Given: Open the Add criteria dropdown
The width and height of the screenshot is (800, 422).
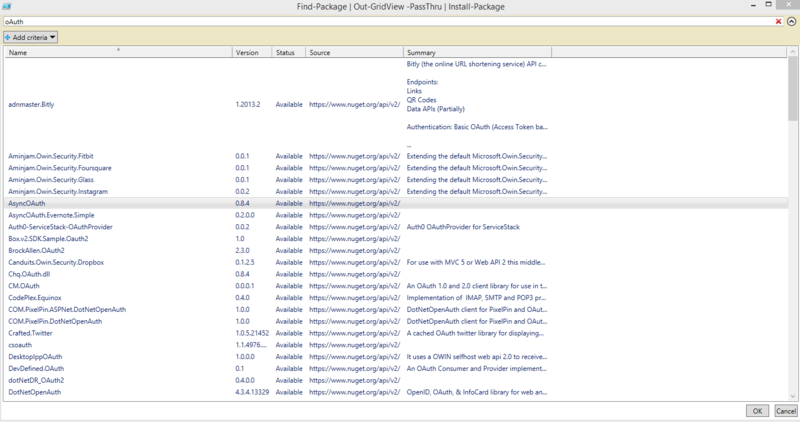Looking at the screenshot, I should click(31, 37).
